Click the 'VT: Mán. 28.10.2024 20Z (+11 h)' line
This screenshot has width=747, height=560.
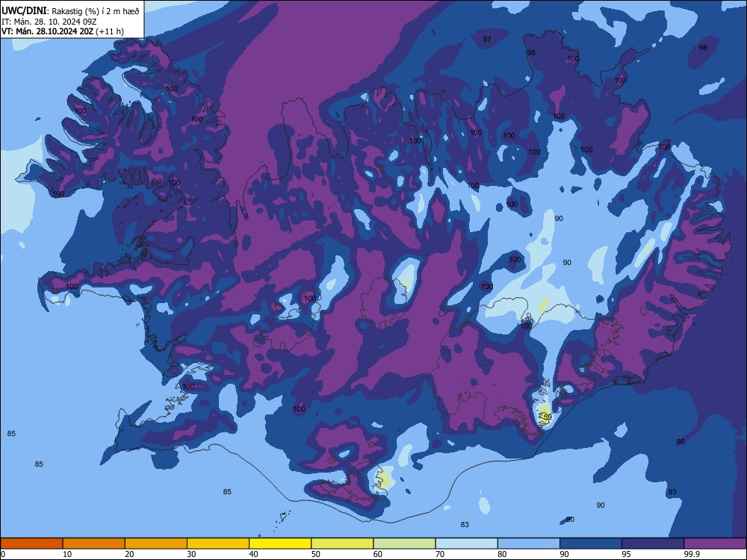tap(63, 31)
